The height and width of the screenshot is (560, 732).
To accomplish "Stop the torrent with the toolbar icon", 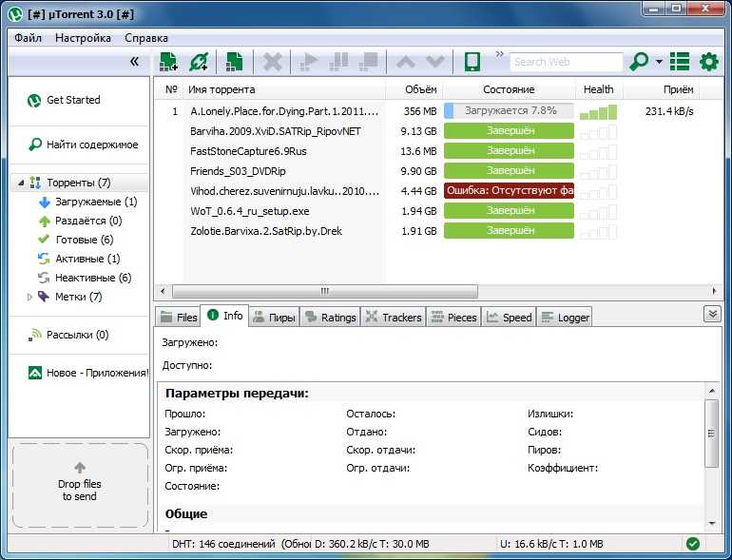I will pos(368,61).
